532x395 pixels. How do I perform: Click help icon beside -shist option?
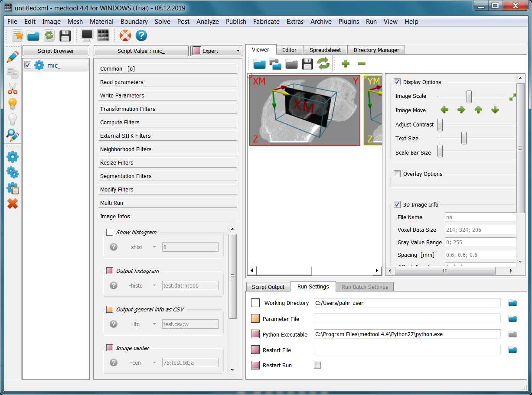[114, 247]
